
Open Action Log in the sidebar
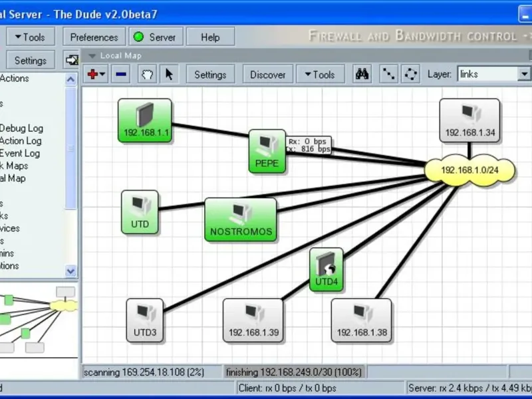21,141
